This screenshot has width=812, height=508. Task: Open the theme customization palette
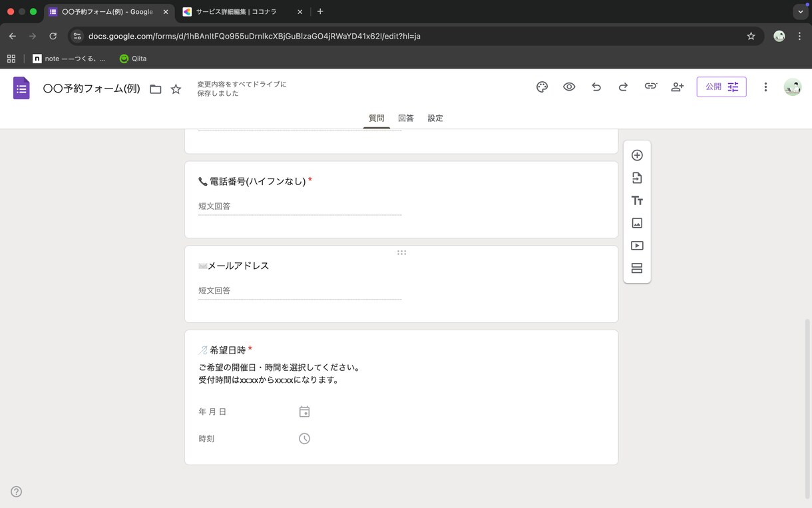[542, 87]
